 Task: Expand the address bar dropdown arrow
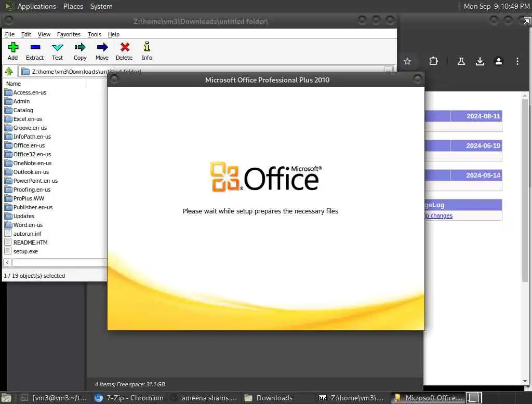388,71
